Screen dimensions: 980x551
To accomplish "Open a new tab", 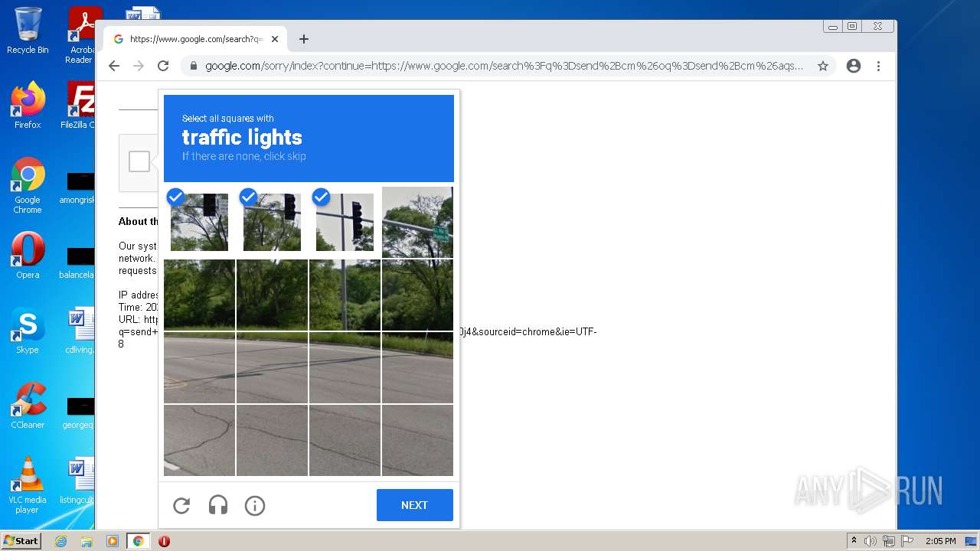I will coord(304,39).
